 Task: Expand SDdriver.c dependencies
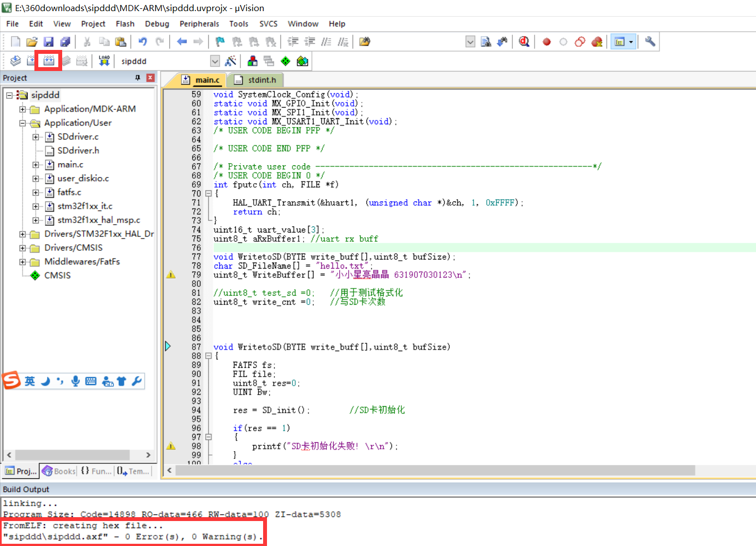pyautogui.click(x=36, y=137)
